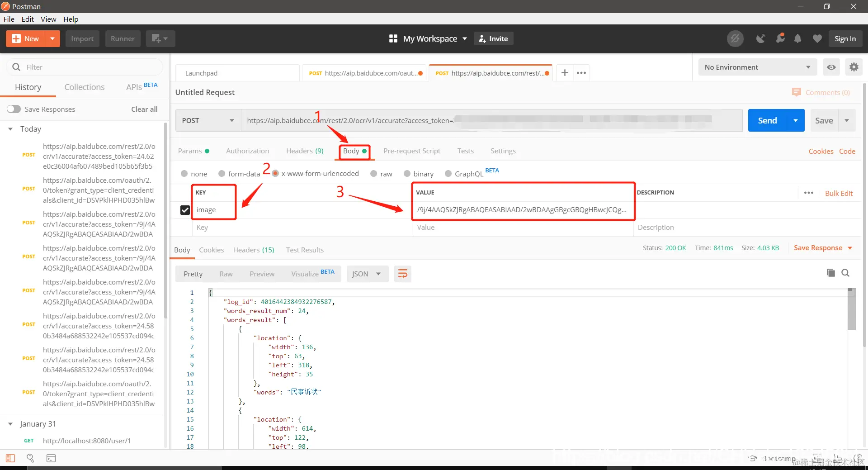This screenshot has height=470, width=868.
Task: Click the Invite button
Action: (x=494, y=39)
